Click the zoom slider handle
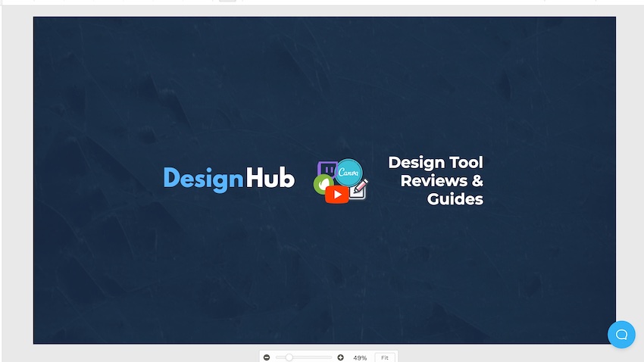Viewport: 644px width, 362px height. pos(289,357)
